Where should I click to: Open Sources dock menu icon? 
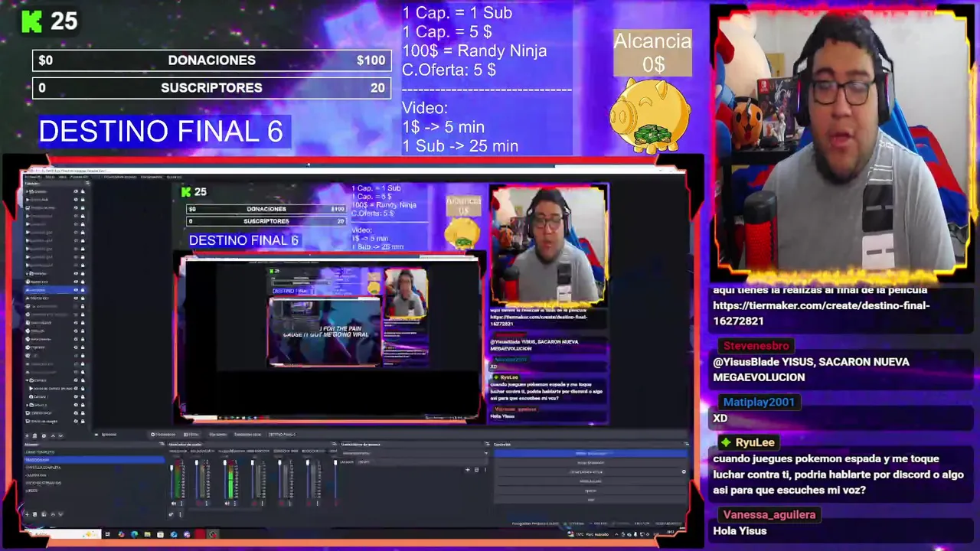coord(87,183)
